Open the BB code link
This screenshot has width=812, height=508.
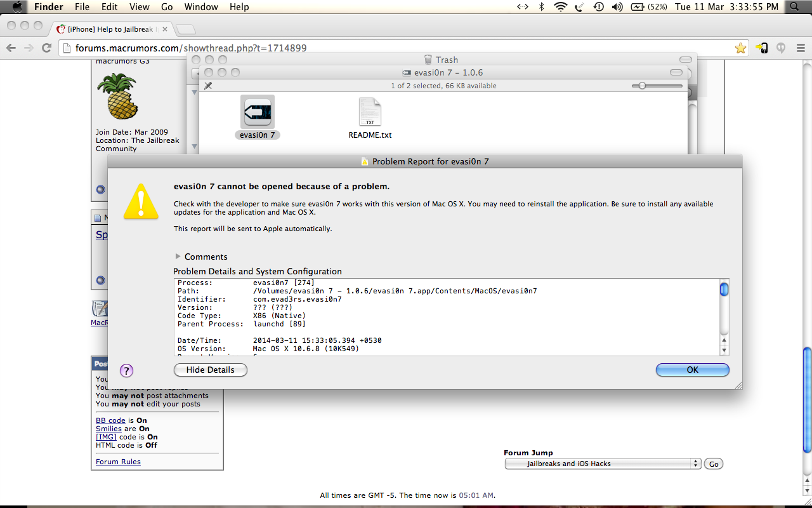pyautogui.click(x=110, y=420)
